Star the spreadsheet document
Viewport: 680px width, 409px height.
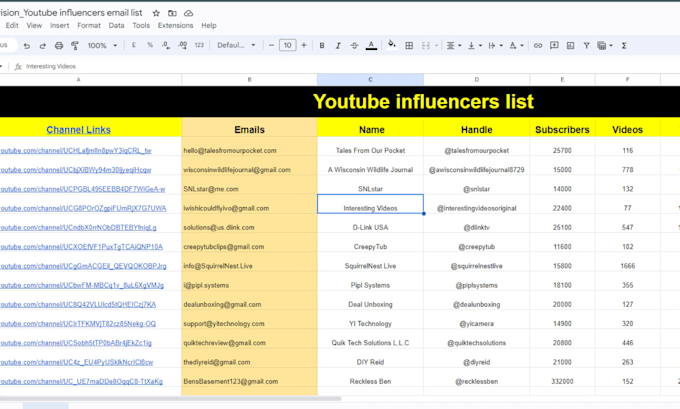tap(156, 13)
